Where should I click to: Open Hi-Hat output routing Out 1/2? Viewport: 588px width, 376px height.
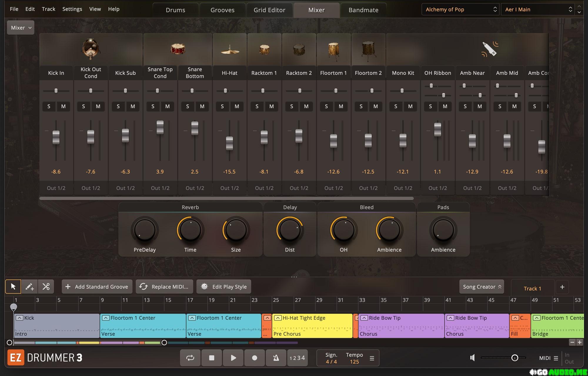coord(230,188)
